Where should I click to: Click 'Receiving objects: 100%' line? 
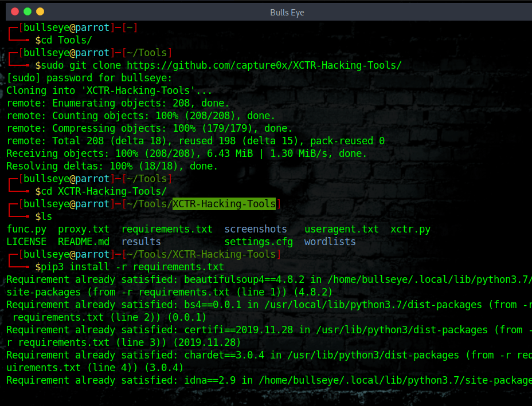[187, 153]
